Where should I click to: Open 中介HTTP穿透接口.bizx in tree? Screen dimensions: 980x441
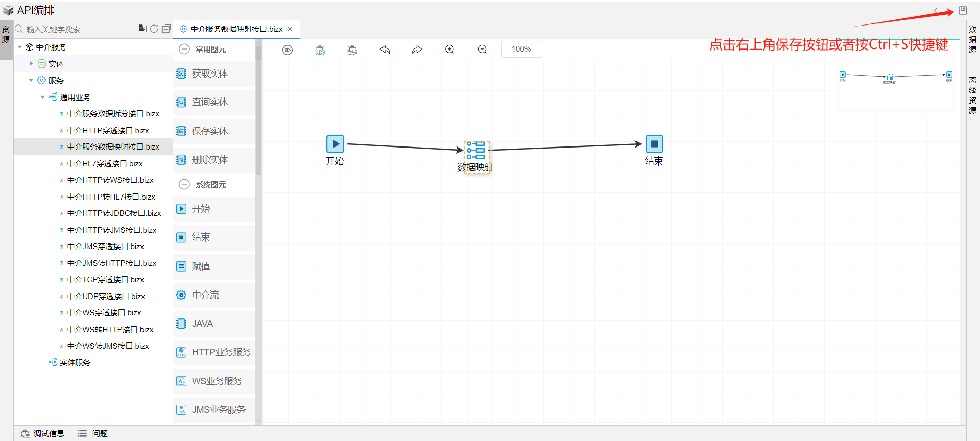(x=108, y=131)
